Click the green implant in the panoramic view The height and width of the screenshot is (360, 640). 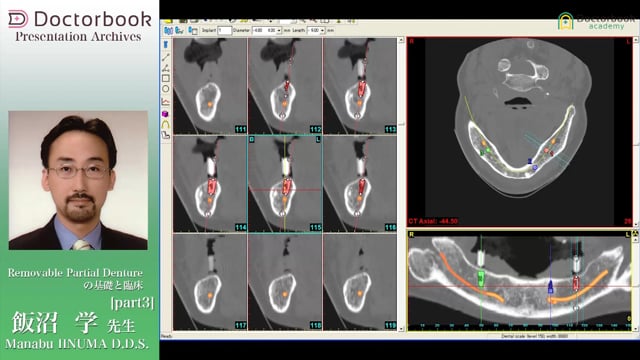481,278
